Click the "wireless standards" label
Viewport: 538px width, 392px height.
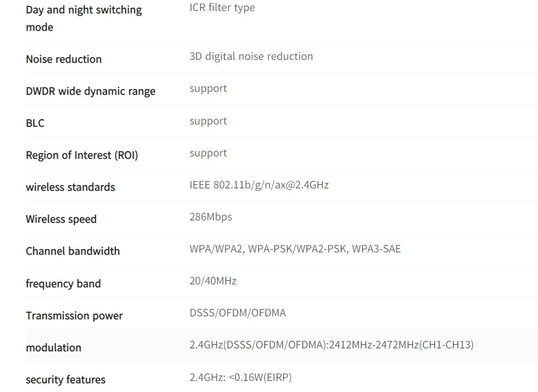(70, 187)
